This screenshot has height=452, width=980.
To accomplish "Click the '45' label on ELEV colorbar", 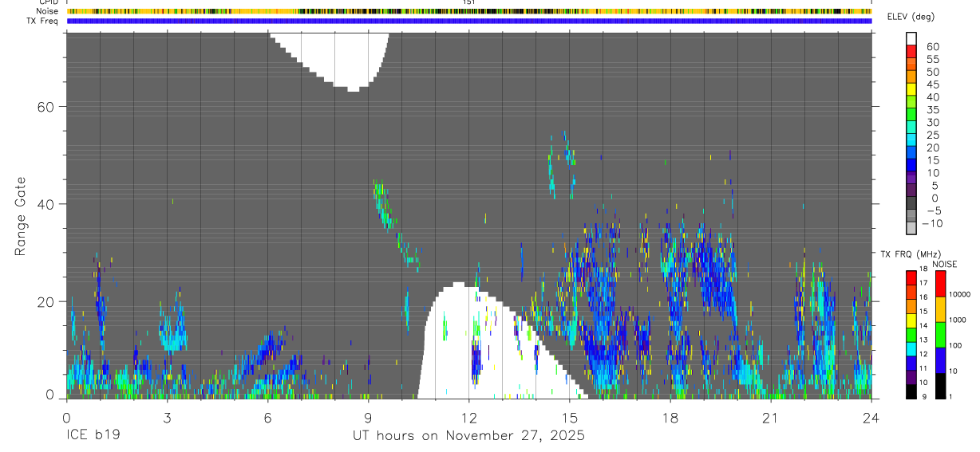I will (933, 85).
